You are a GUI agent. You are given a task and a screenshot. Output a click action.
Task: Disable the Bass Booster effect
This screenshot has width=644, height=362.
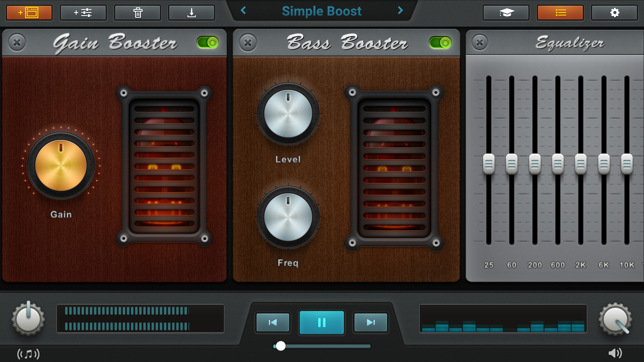pyautogui.click(x=439, y=43)
